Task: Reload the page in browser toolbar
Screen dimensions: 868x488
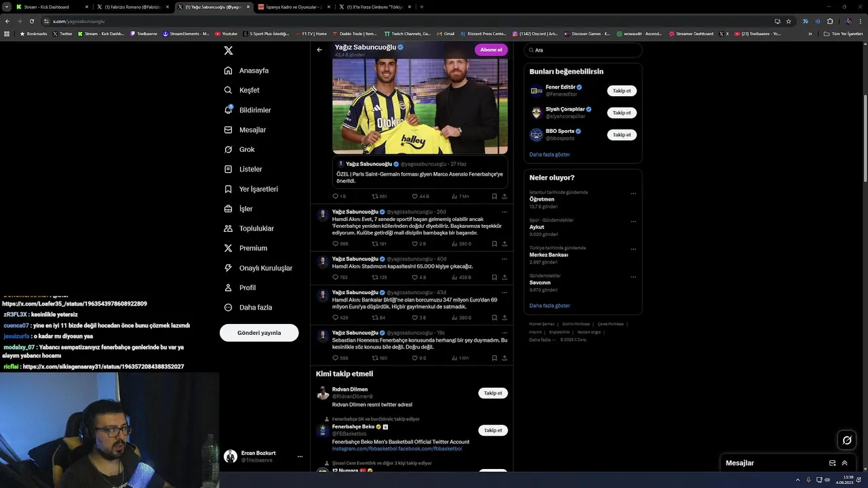Action: coord(31,21)
